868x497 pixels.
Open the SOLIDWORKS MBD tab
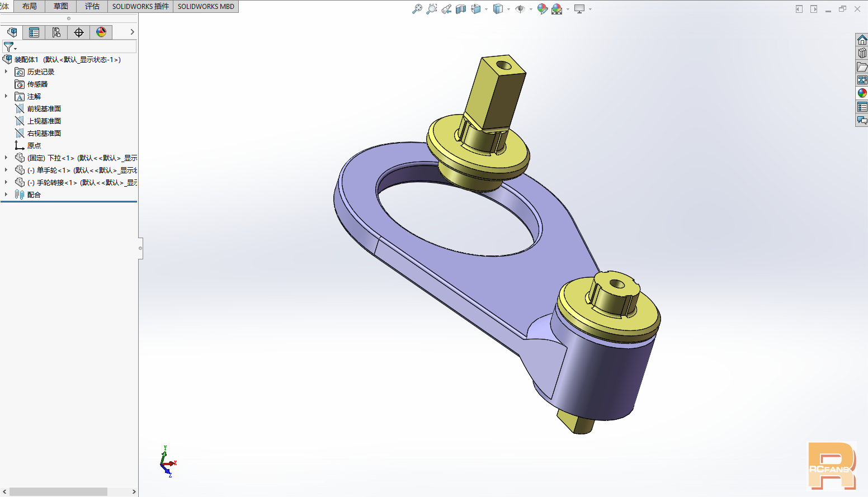(206, 6)
